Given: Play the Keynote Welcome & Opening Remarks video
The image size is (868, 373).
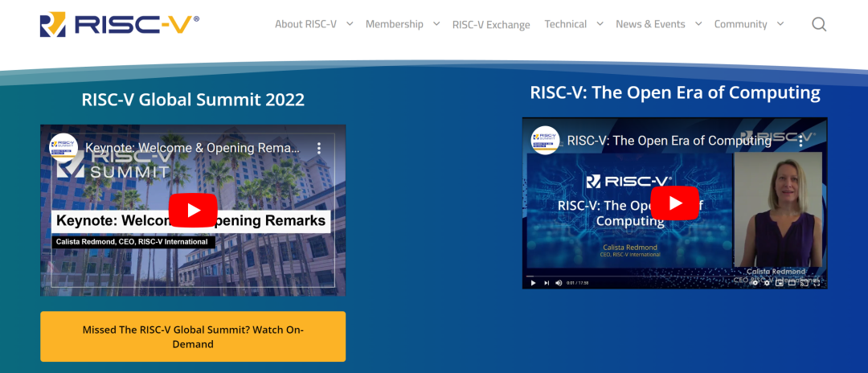Looking at the screenshot, I should pos(193,210).
